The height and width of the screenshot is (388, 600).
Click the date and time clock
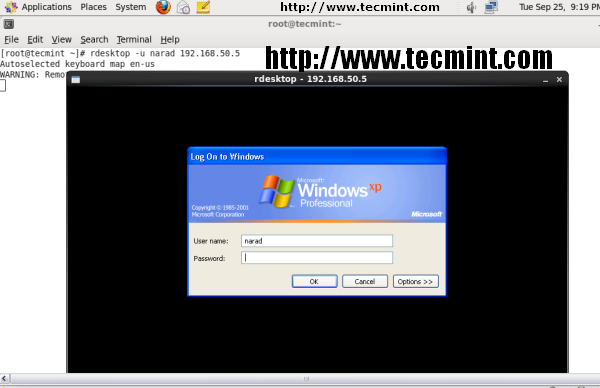coord(559,7)
